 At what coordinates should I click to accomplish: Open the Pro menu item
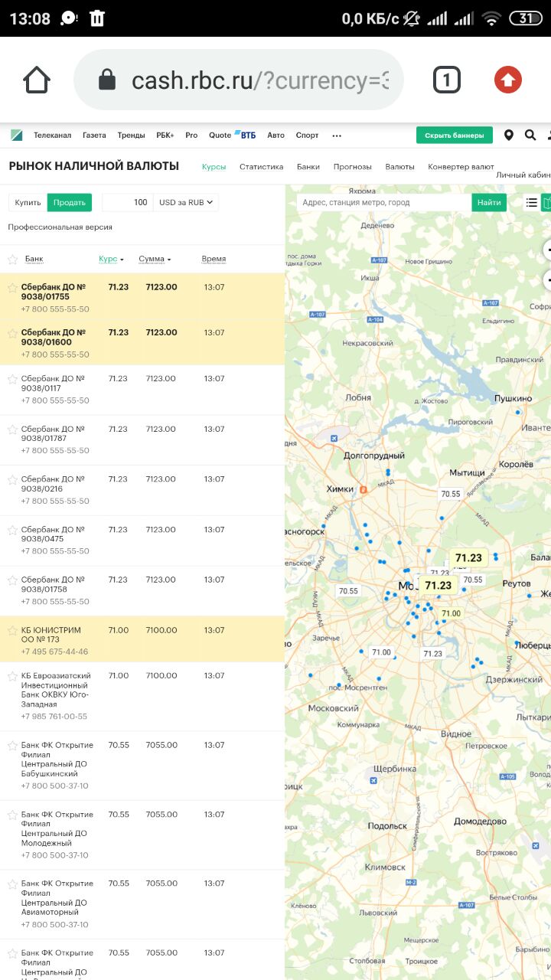(191, 136)
